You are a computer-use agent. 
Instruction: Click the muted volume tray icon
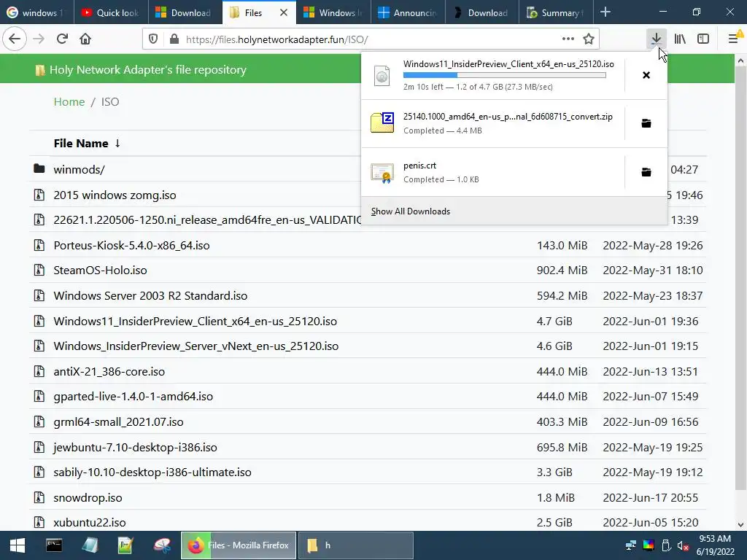[683, 545]
